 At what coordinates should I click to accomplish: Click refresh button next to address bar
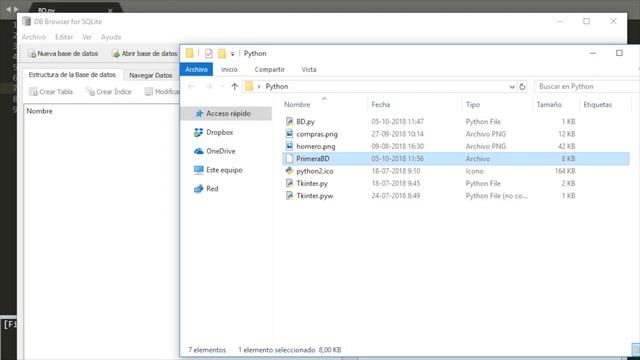(522, 87)
